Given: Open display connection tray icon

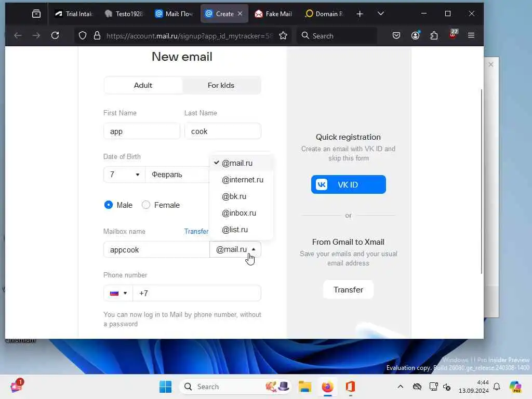Looking at the screenshot, I should [433, 387].
